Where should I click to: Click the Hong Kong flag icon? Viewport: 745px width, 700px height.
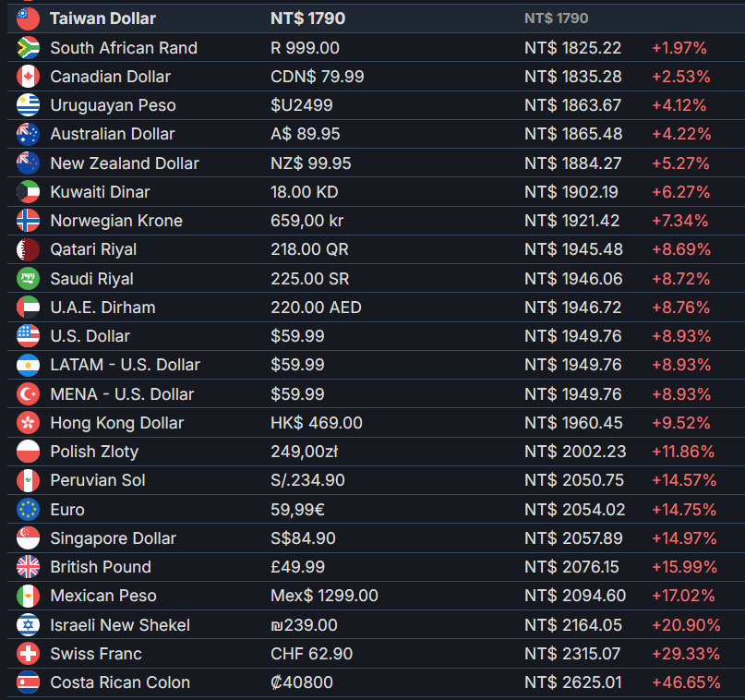click(x=28, y=423)
